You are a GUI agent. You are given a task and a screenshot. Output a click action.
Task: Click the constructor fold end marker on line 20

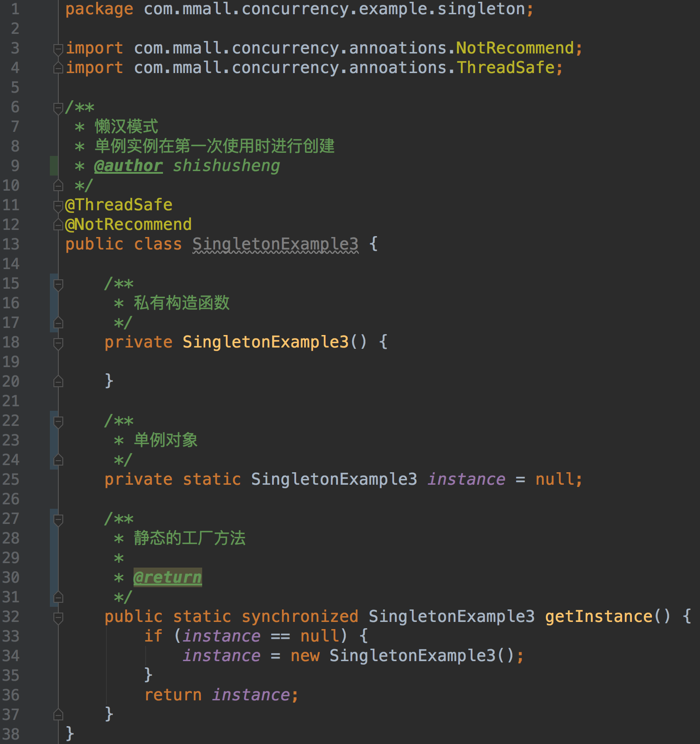58,382
